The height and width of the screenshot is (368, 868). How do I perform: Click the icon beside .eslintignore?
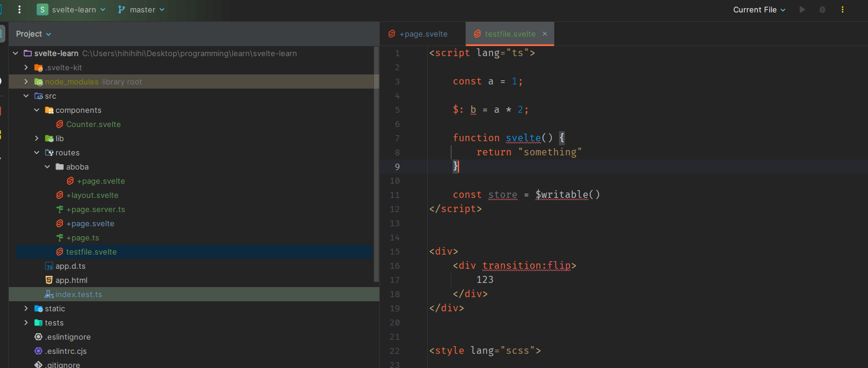(x=38, y=337)
